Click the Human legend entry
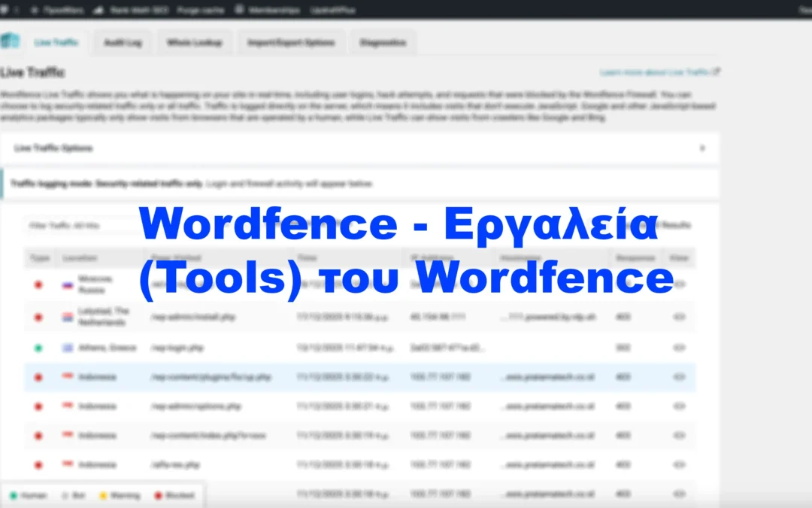Image resolution: width=812 pixels, height=508 pixels. pos(29,495)
